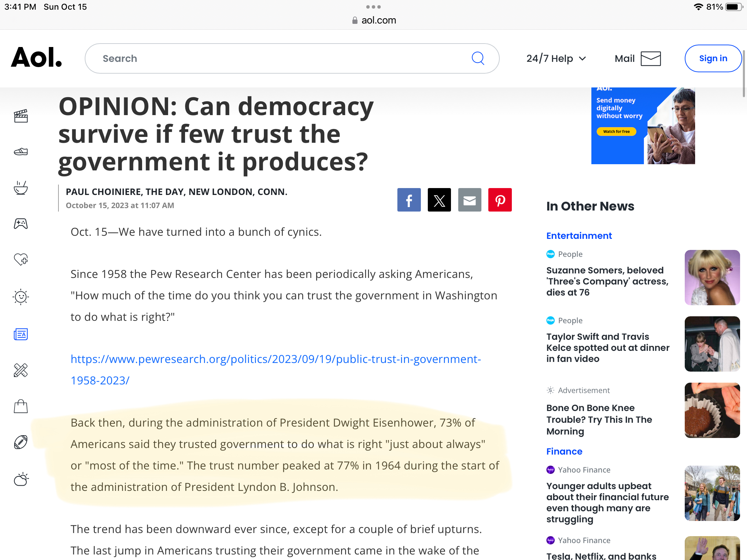Pin the article on Pinterest

tap(500, 200)
